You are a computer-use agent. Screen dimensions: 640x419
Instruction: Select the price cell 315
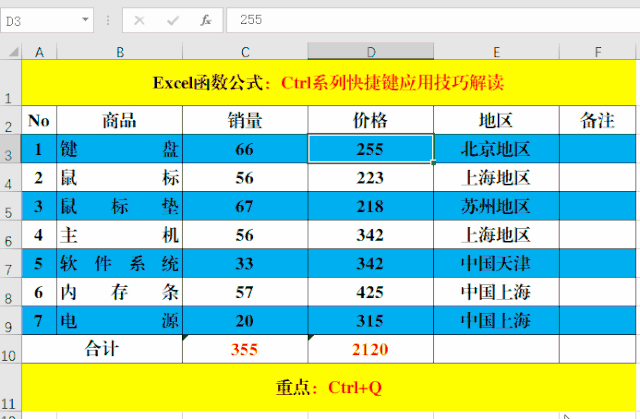click(371, 320)
